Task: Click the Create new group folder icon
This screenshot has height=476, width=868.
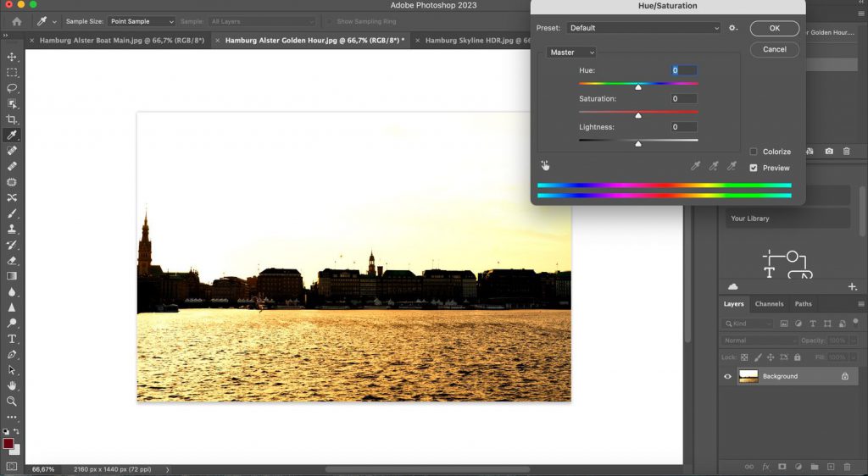Action: pyautogui.click(x=815, y=468)
